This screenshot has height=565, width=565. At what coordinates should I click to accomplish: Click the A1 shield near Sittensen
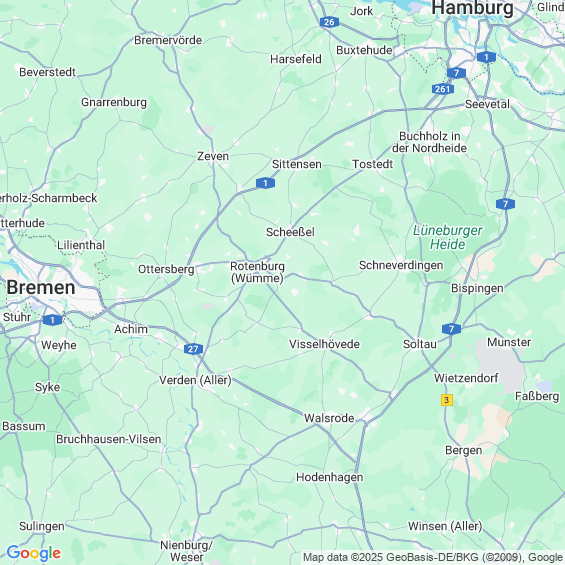[x=266, y=183]
